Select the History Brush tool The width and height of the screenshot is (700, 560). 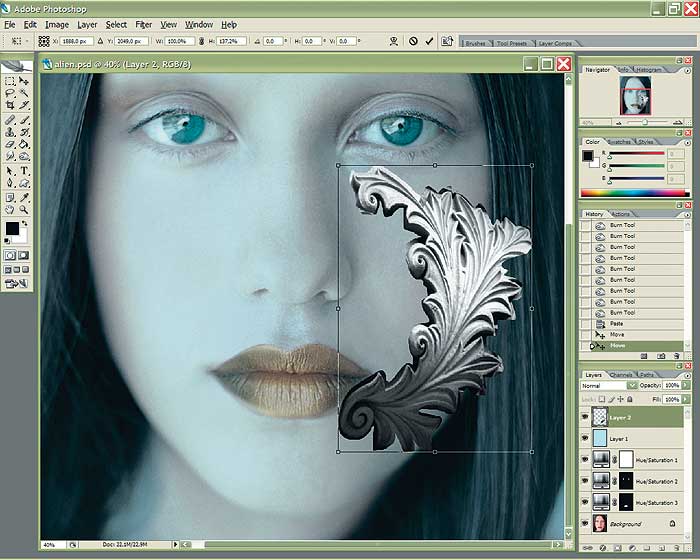point(24,132)
